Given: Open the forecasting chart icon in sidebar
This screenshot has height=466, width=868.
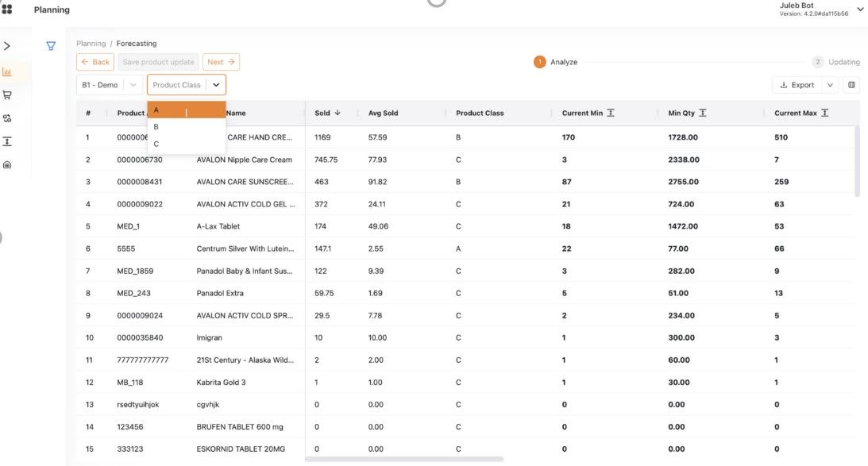Looking at the screenshot, I should pyautogui.click(x=7, y=71).
